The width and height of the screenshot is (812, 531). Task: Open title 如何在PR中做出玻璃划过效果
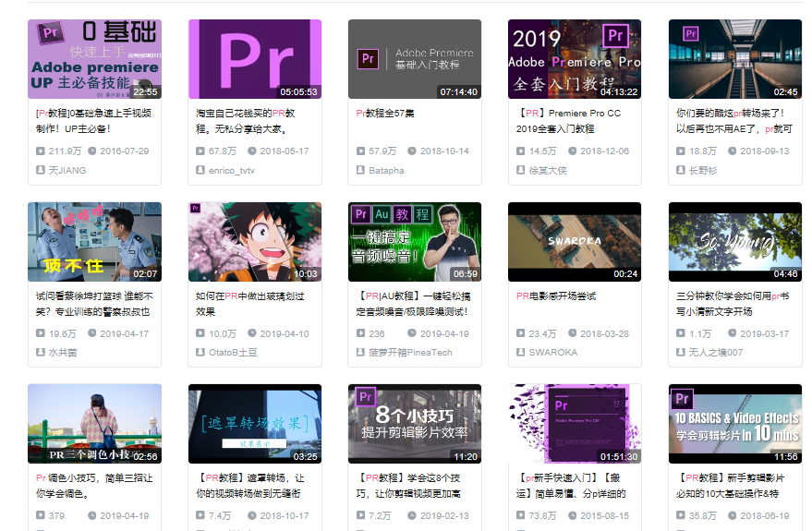point(250,304)
